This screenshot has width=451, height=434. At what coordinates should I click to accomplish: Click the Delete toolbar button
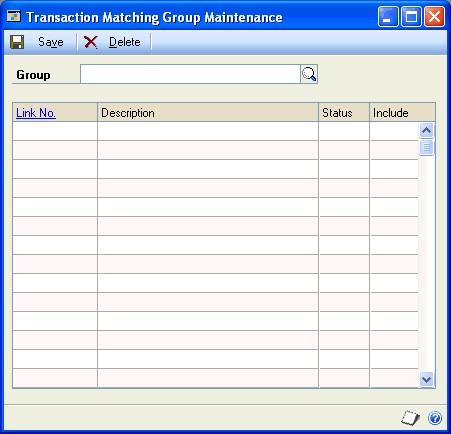pyautogui.click(x=113, y=42)
